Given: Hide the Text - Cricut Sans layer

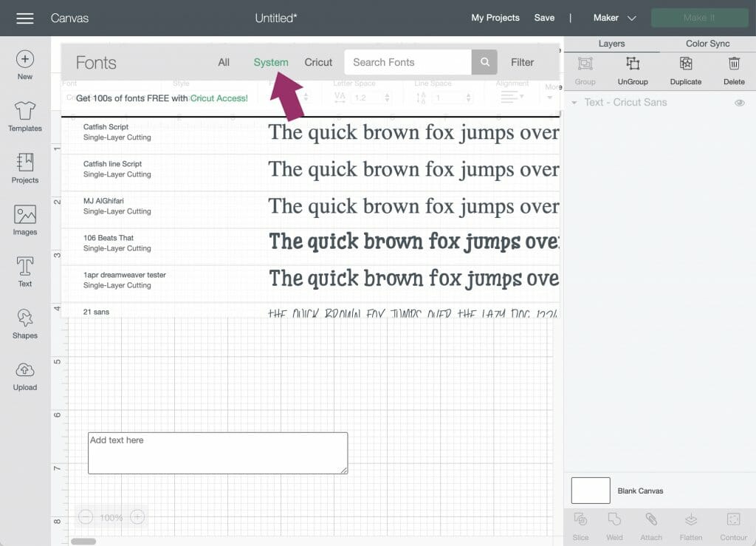Looking at the screenshot, I should (x=740, y=103).
